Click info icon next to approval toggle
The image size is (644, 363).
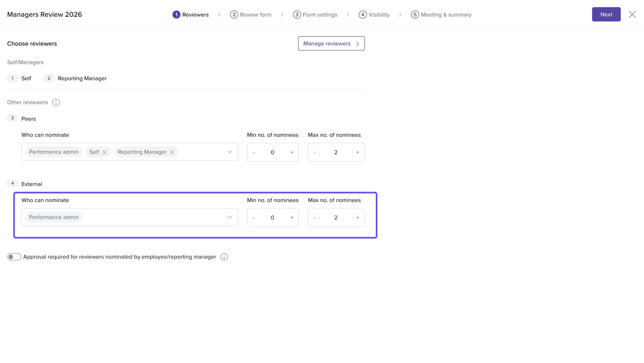pyautogui.click(x=224, y=257)
